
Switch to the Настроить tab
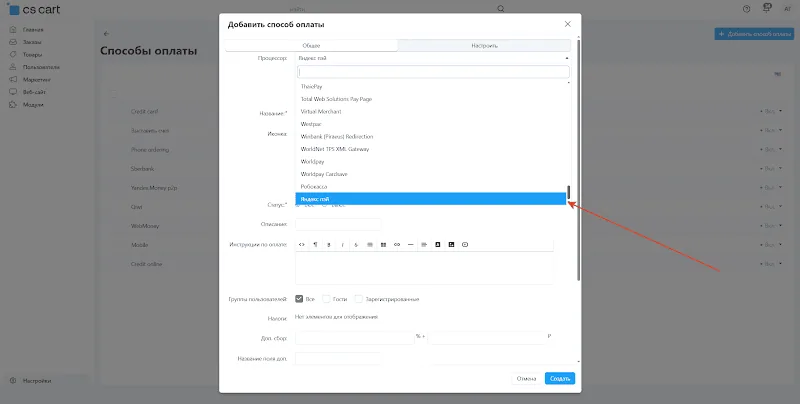coord(484,45)
